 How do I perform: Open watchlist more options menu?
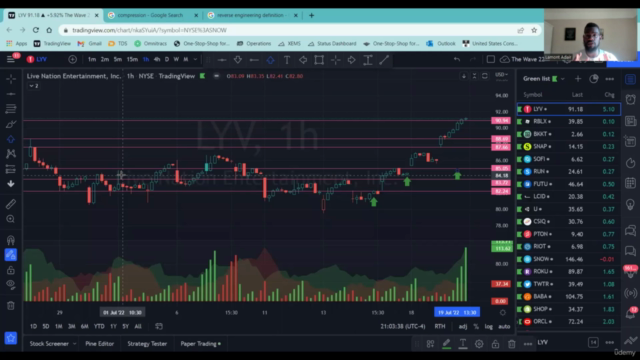tap(610, 79)
